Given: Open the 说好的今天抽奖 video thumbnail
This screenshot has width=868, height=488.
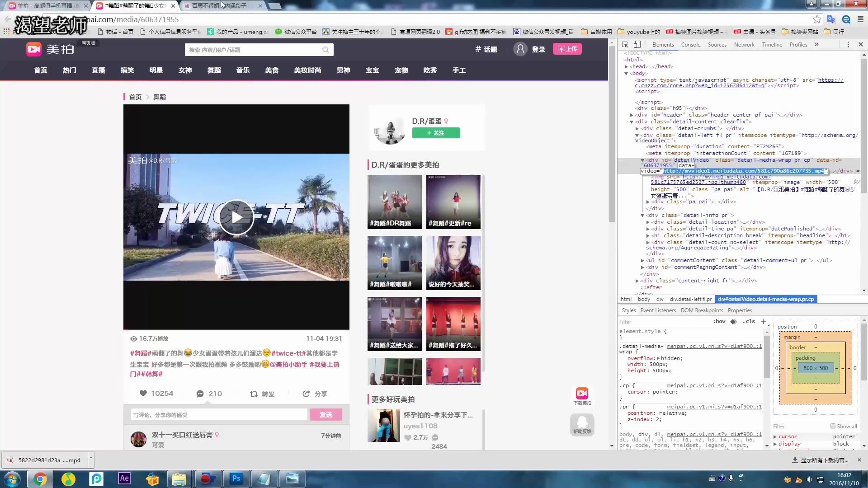Looking at the screenshot, I should [x=453, y=263].
